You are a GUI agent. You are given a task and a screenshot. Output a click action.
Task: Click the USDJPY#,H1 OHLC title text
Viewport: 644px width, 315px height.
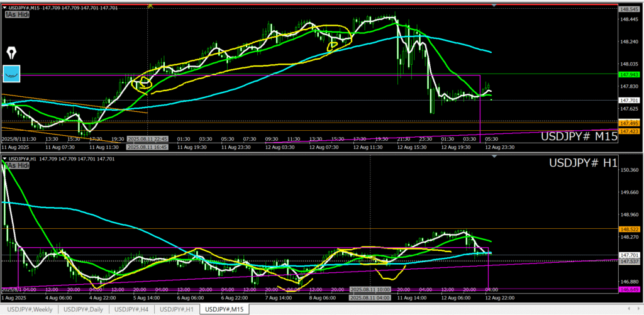62,158
